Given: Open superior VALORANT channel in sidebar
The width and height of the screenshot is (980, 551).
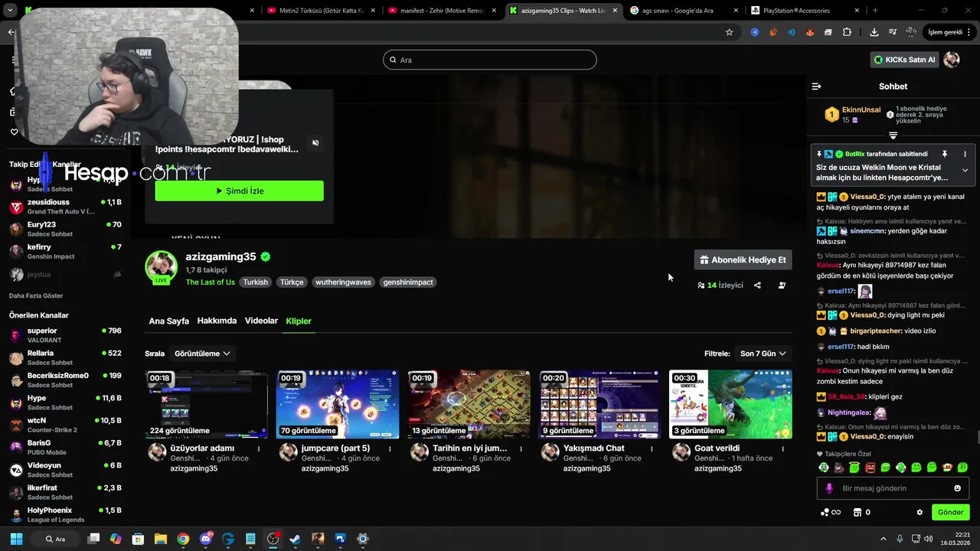Looking at the screenshot, I should pyautogui.click(x=65, y=335).
